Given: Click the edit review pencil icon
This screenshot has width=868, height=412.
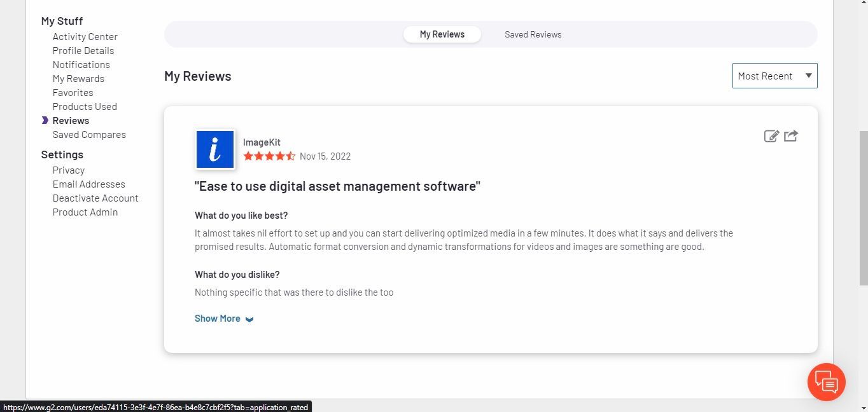Looking at the screenshot, I should click(771, 136).
